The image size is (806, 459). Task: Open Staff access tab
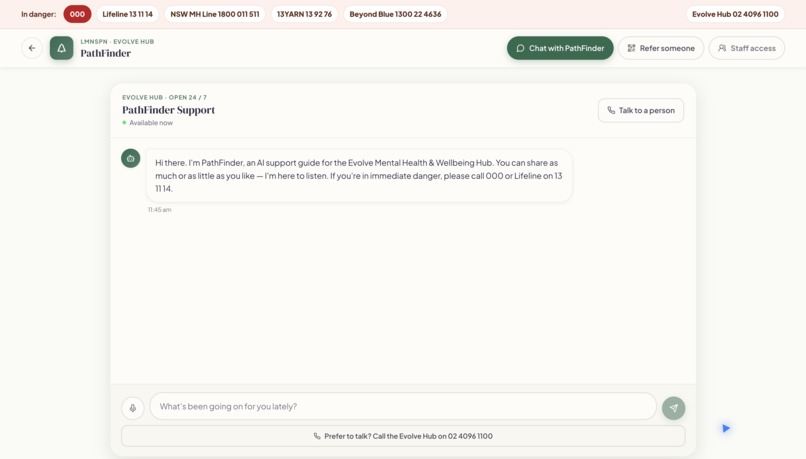click(747, 48)
